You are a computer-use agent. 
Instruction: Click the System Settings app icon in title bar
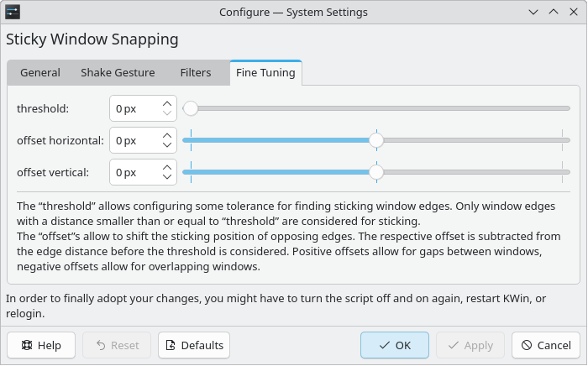click(x=13, y=13)
